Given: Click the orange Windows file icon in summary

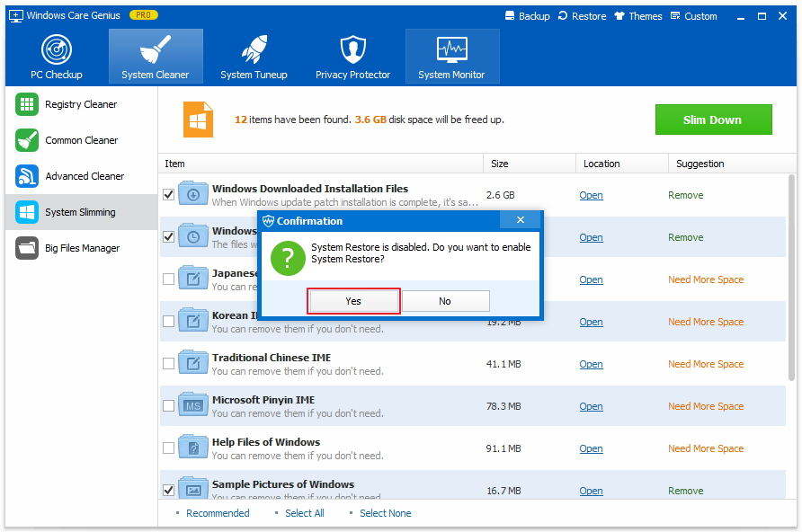Looking at the screenshot, I should pos(198,120).
